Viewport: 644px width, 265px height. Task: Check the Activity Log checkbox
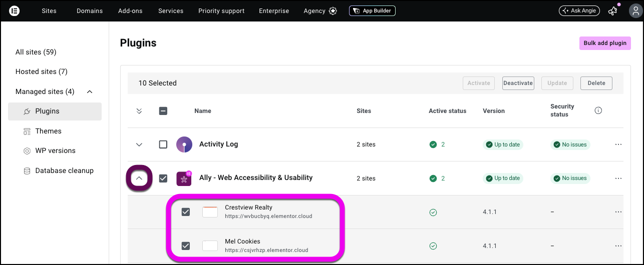point(163,144)
